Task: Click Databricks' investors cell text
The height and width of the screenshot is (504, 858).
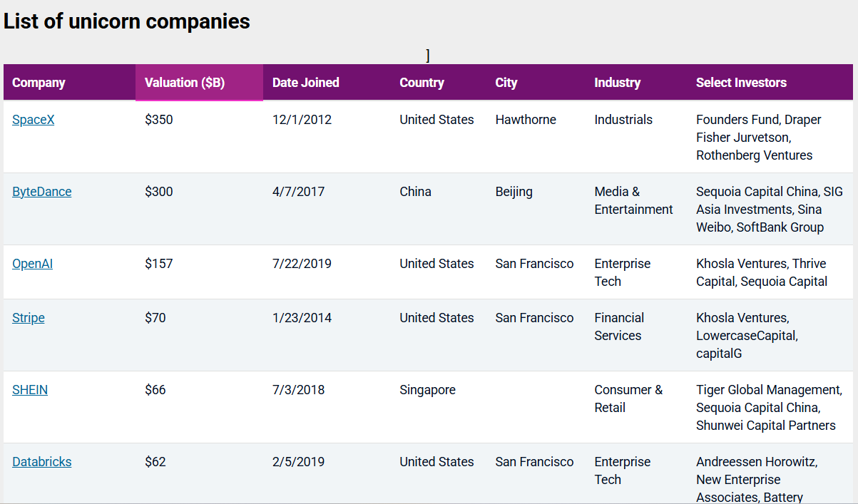Action: (x=757, y=480)
